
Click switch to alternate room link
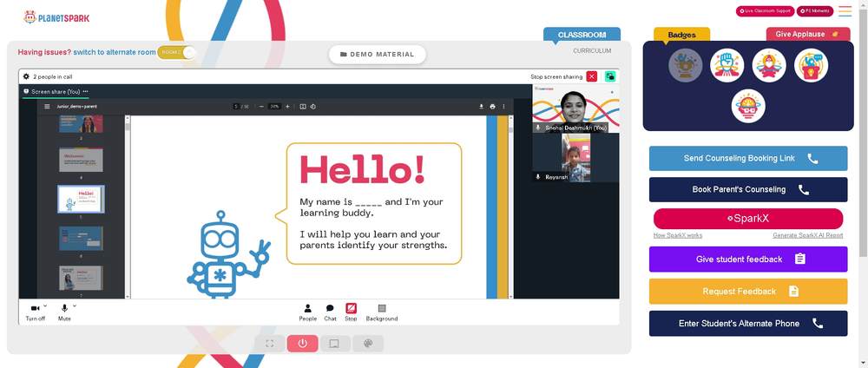click(115, 53)
